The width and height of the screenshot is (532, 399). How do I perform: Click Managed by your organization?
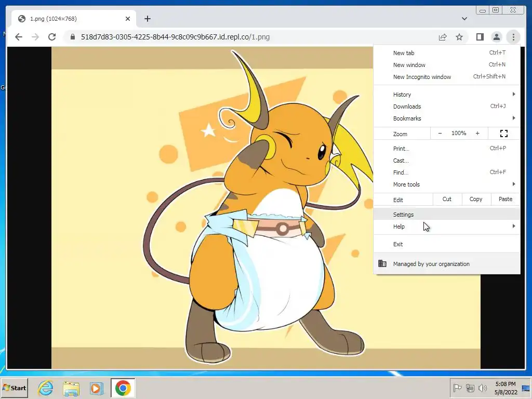pos(447,263)
